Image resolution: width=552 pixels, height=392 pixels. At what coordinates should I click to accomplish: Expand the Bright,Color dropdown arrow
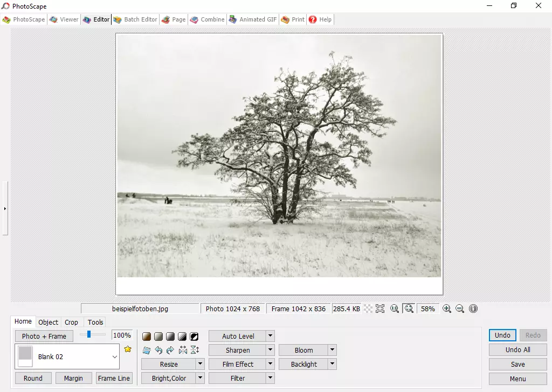point(201,378)
